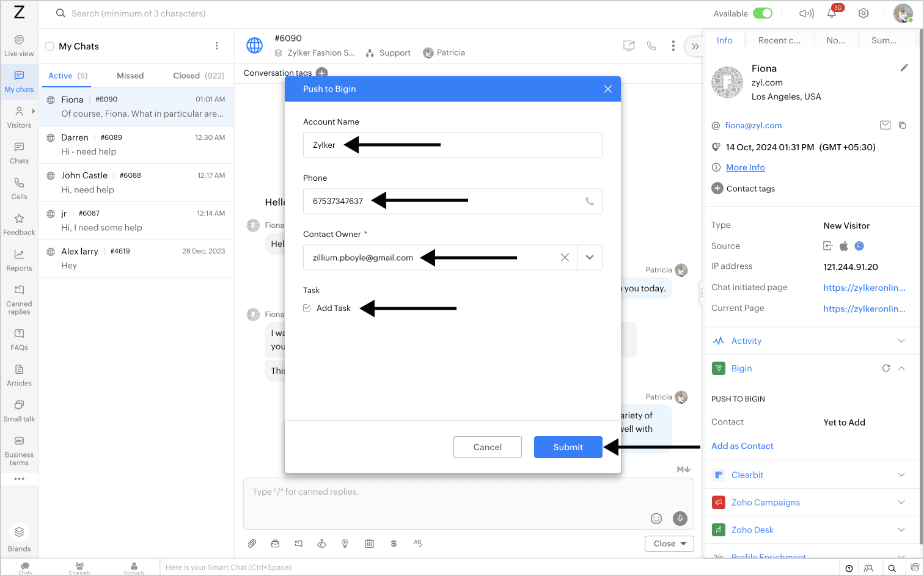The image size is (924, 576).
Task: Add a conversation tag
Action: (321, 73)
